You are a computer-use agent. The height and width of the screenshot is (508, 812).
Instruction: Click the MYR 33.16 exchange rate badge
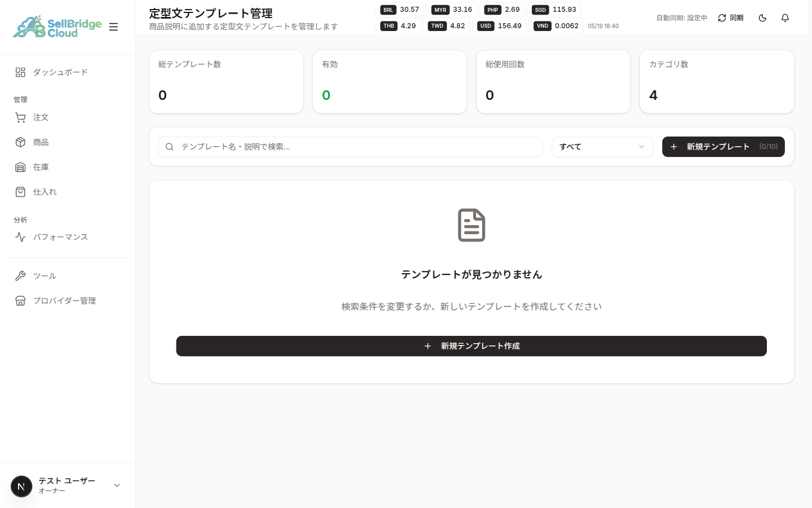tap(452, 10)
